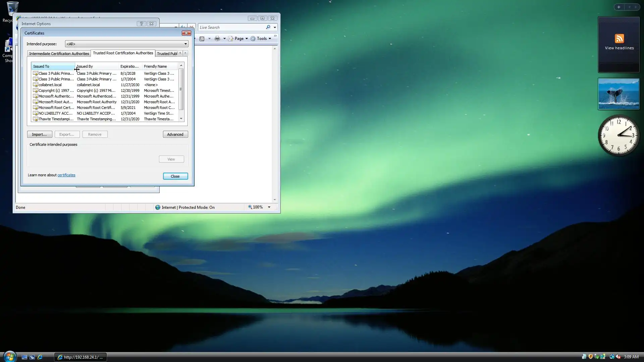Click the collabnet.local certificate icon
Image resolution: width=644 pixels, height=362 pixels.
35,85
